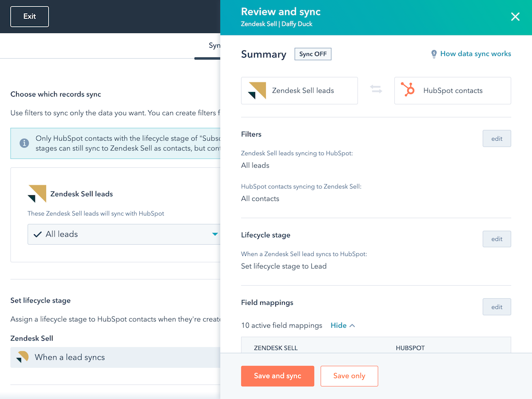Edit the Filters section
532x399 pixels.
point(497,138)
